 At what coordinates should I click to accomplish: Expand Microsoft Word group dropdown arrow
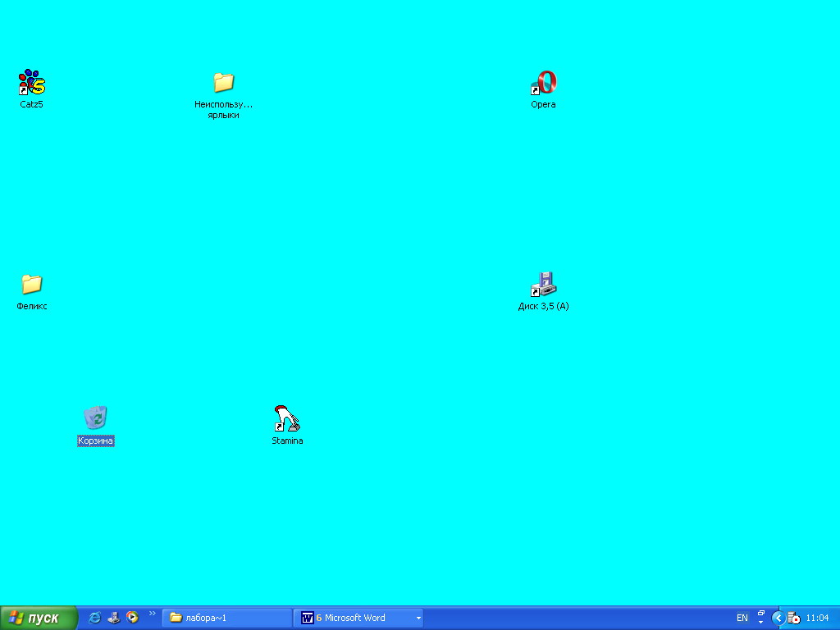tap(418, 619)
